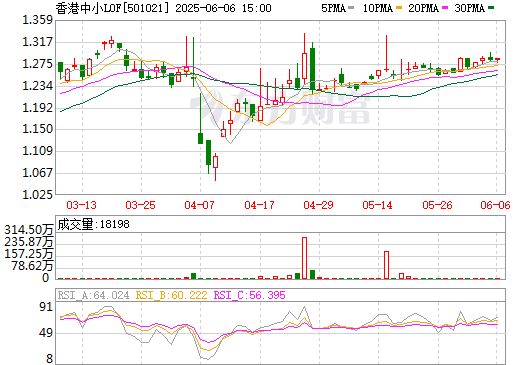Viewport: 520px width, 365px height.
Task: Click the 314.50万 volume axis label
Action: tap(29, 230)
